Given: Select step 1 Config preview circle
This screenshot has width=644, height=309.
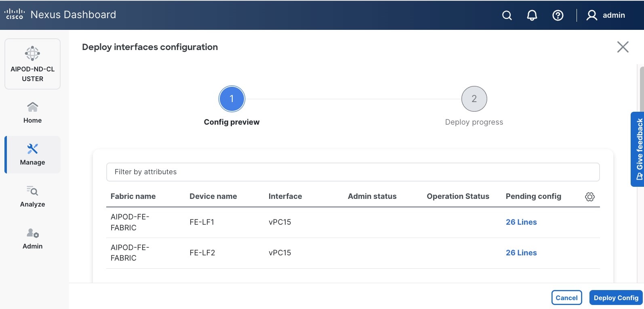Looking at the screenshot, I should pyautogui.click(x=232, y=99).
